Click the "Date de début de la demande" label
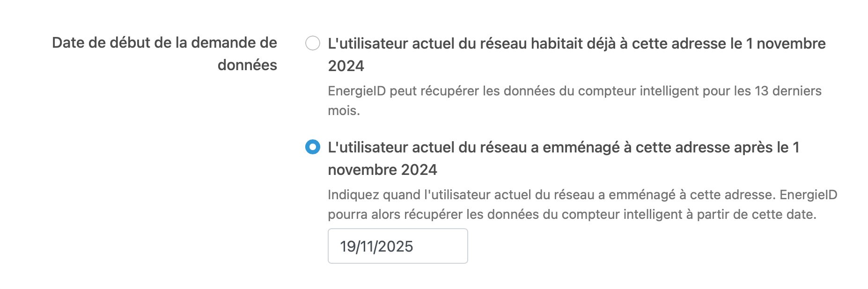 click(164, 43)
